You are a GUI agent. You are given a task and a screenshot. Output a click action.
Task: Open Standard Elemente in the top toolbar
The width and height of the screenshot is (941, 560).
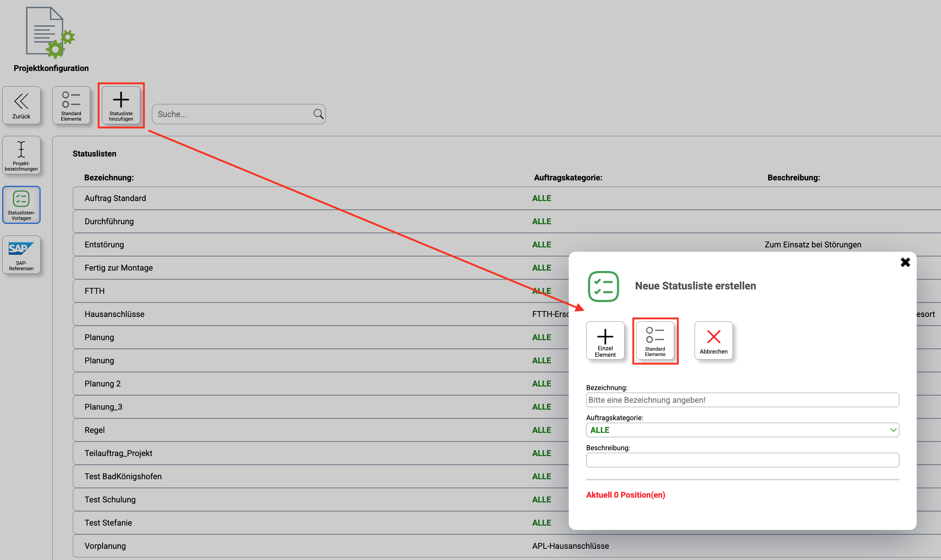point(71,105)
